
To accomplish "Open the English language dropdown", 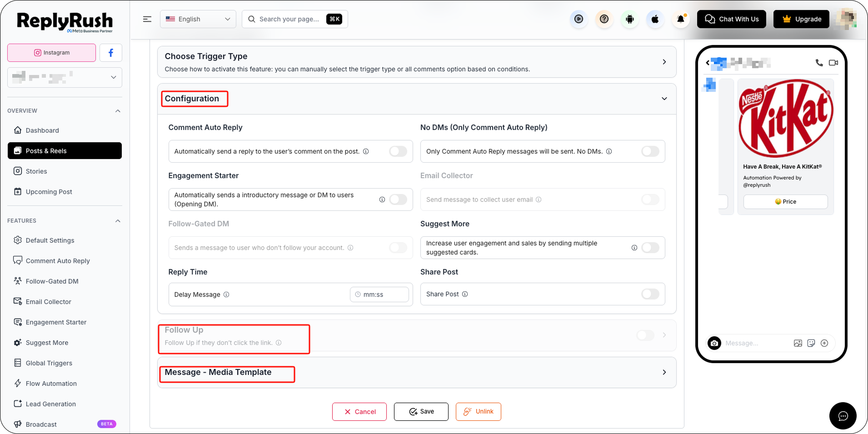I will coord(198,19).
